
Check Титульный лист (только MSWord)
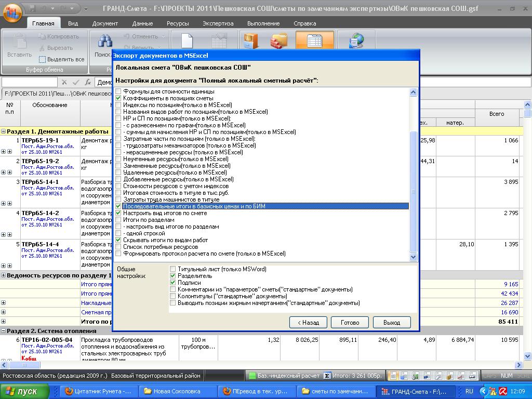(x=173, y=269)
